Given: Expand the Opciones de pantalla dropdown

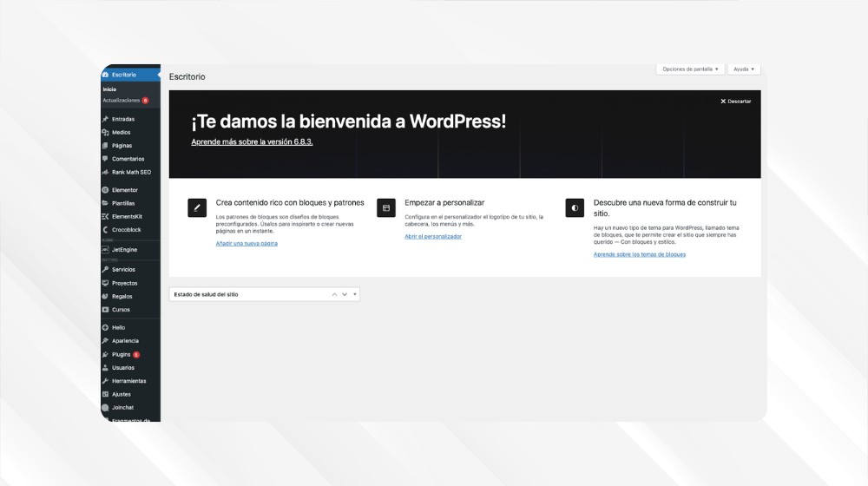Looking at the screenshot, I should point(690,69).
